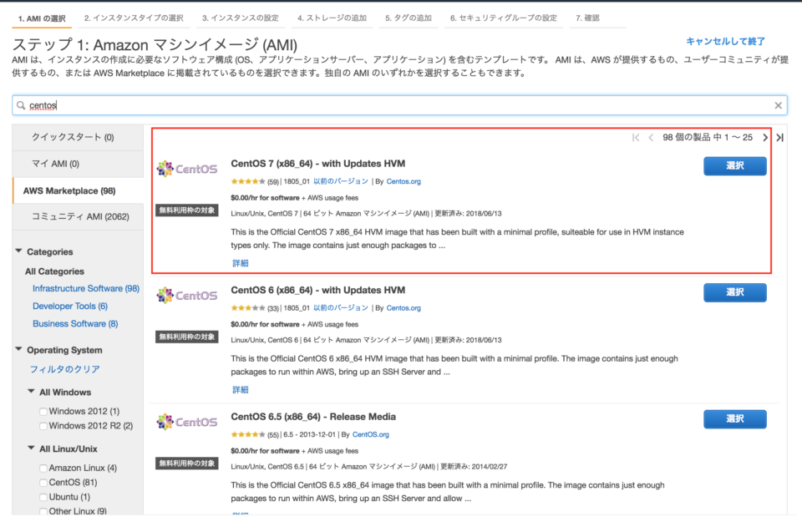Image resolution: width=802 pixels, height=532 pixels.
Task: Tick the Other Linux (9) filter
Action: [43, 511]
